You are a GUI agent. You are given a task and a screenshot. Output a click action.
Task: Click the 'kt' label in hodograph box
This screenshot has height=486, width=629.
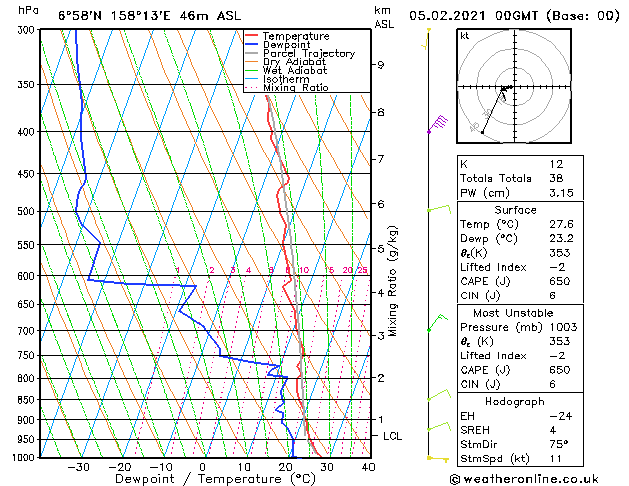point(465,36)
